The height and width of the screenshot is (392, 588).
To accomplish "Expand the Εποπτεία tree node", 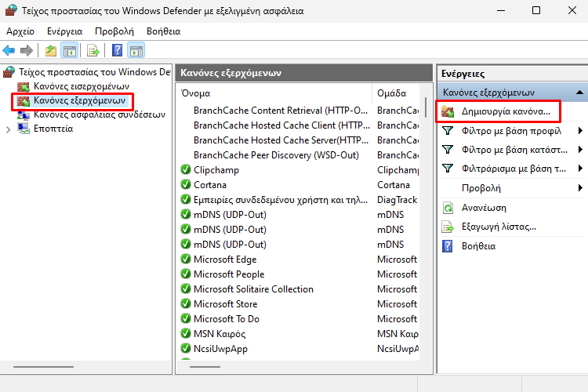I will click(9, 130).
